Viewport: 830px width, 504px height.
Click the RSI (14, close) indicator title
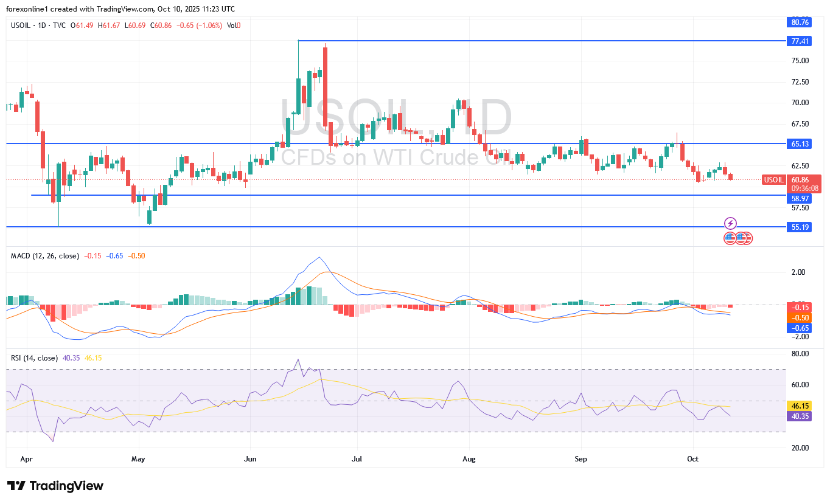tap(34, 358)
